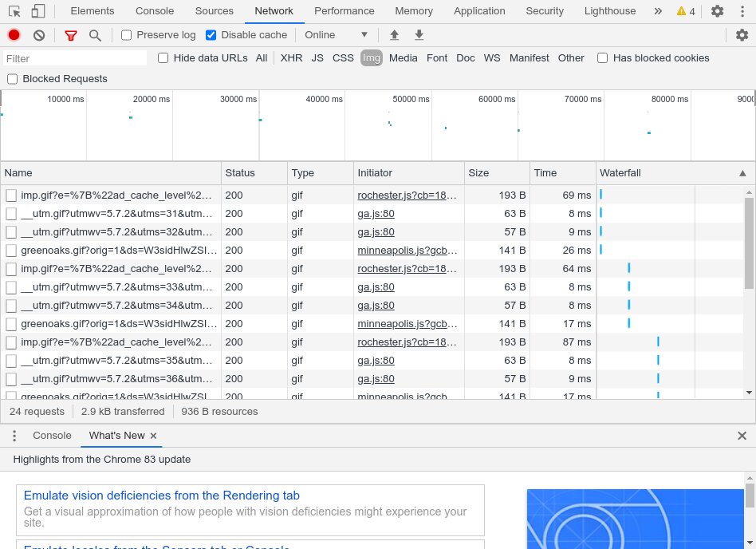Sort by the Size column header
This screenshot has width=756, height=549.
497,173
